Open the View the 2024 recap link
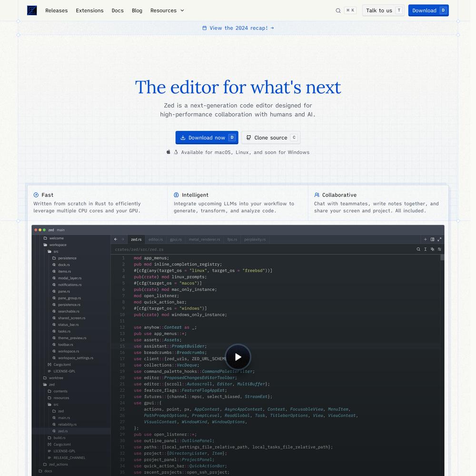The height and width of the screenshot is (476, 476). (238, 28)
